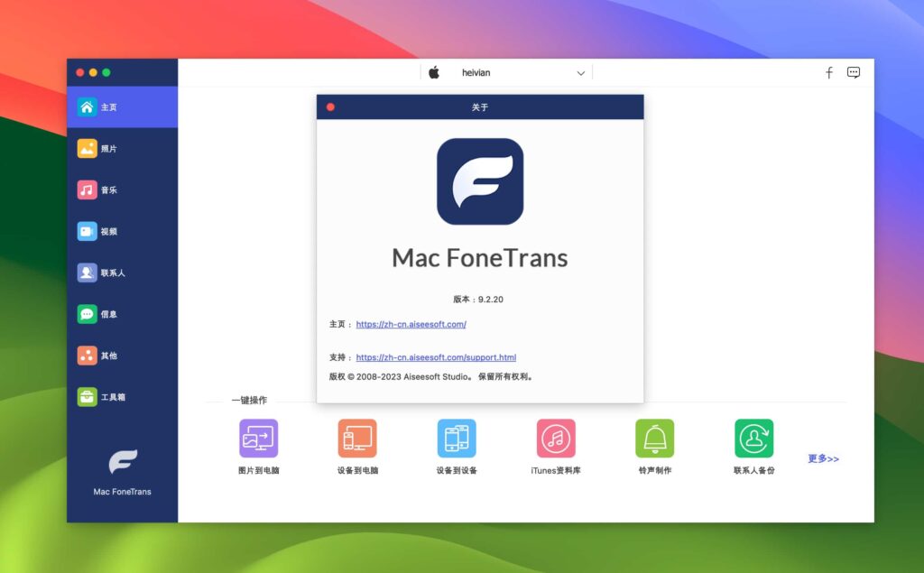Image resolution: width=924 pixels, height=573 pixels.
Task: Select the 主页 (Home) tab in sidebar
Action: [x=122, y=106]
